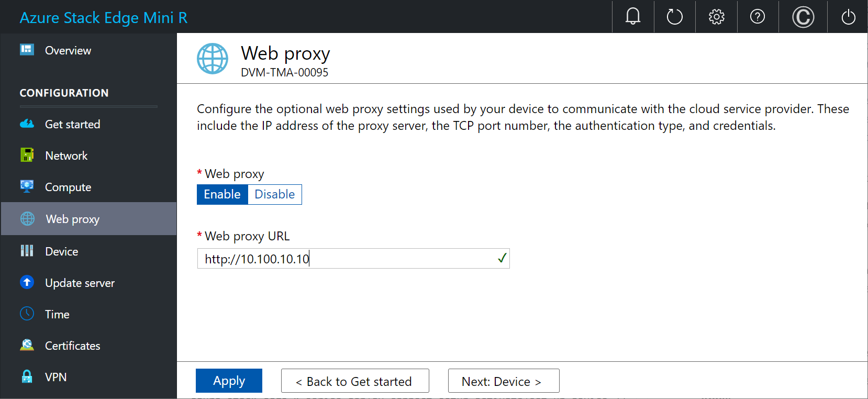Click the Update server arrow icon
868x399 pixels.
click(x=27, y=283)
